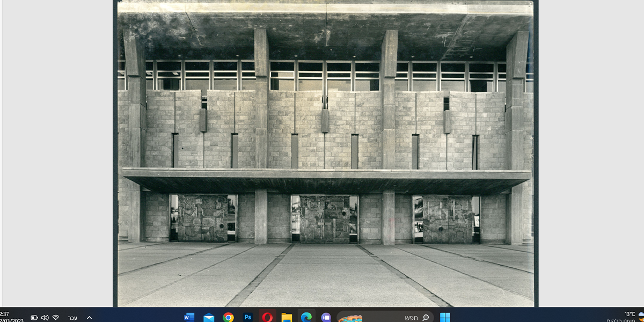Open the Windows Start menu

tap(445, 317)
